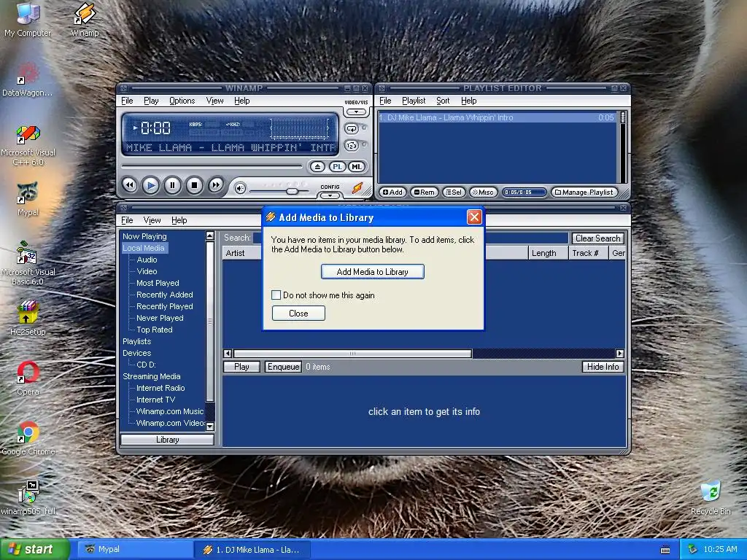
Task: Open the Start menu
Action: [x=34, y=549]
